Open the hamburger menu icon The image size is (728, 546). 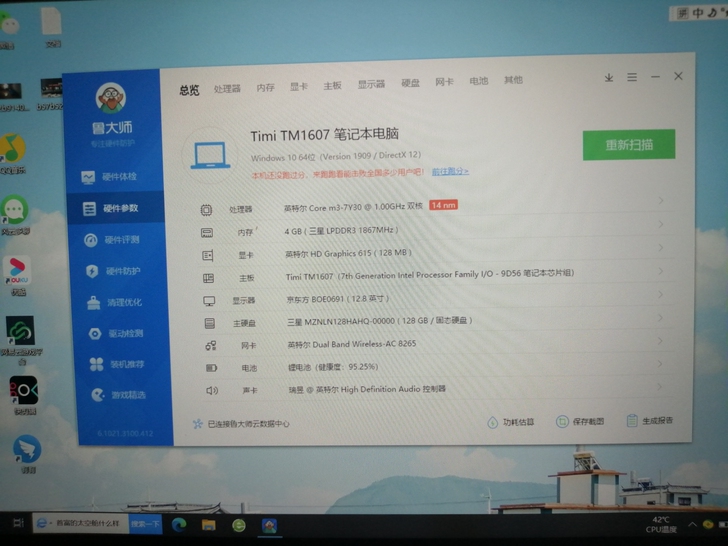click(x=632, y=77)
